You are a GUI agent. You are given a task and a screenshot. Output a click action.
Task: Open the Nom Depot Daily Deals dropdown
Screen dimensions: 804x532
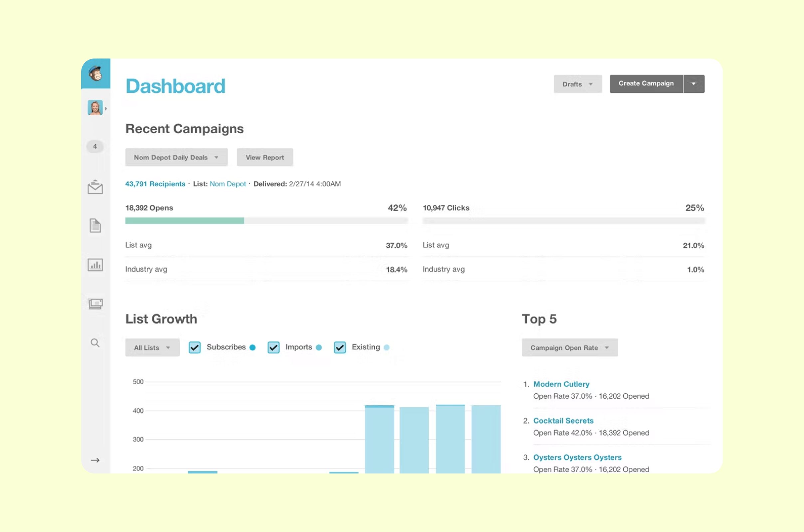(176, 157)
